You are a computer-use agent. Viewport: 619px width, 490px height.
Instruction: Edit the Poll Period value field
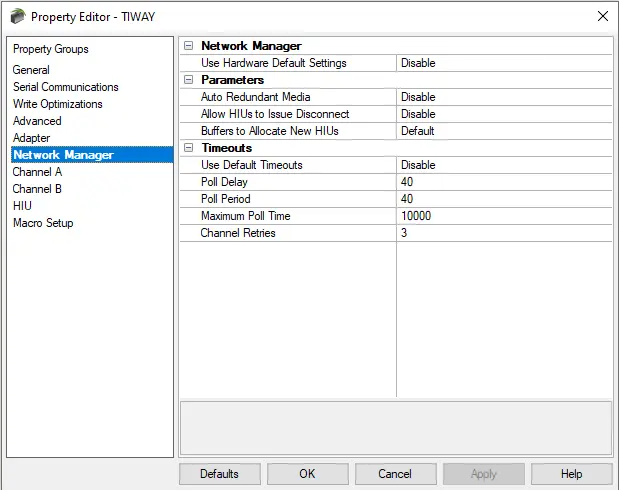504,199
